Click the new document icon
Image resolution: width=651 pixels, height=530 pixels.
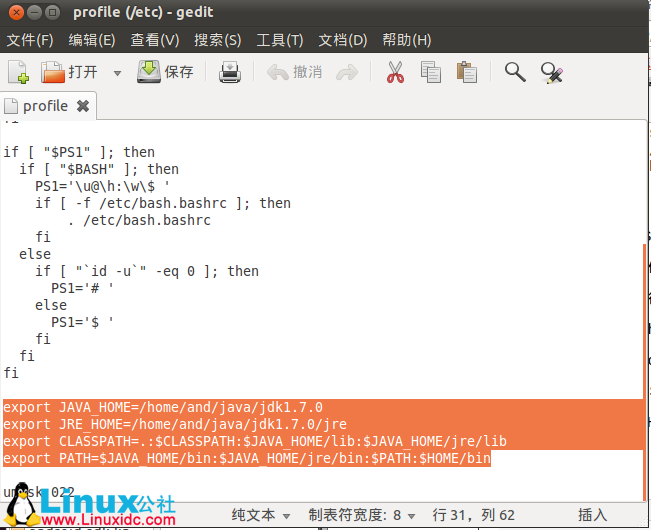18,72
